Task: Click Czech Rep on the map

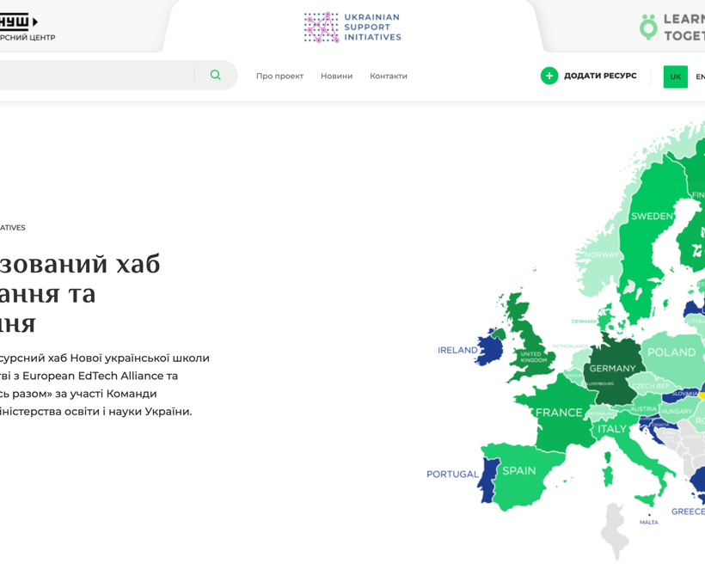Action: point(651,386)
